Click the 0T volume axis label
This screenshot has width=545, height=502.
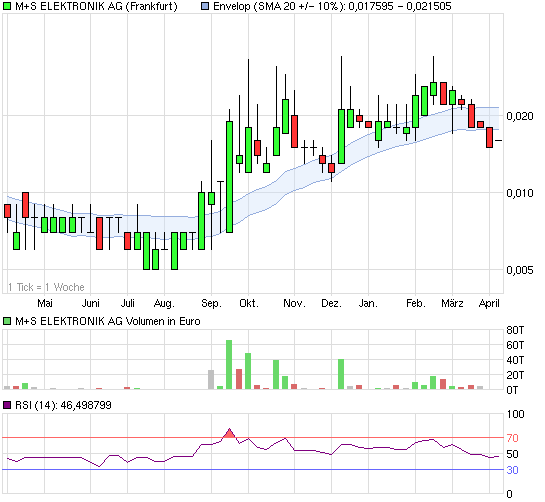point(512,390)
